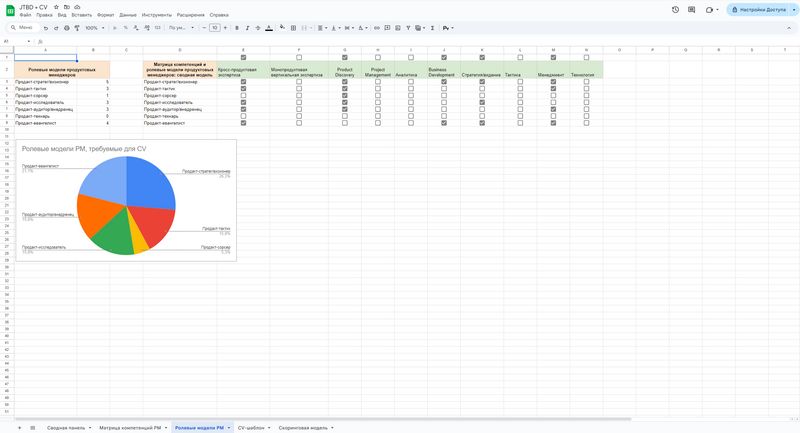Screen dimensions: 800x433
Task: Open the zoom level 100% dropdown
Action: pyautogui.click(x=94, y=28)
